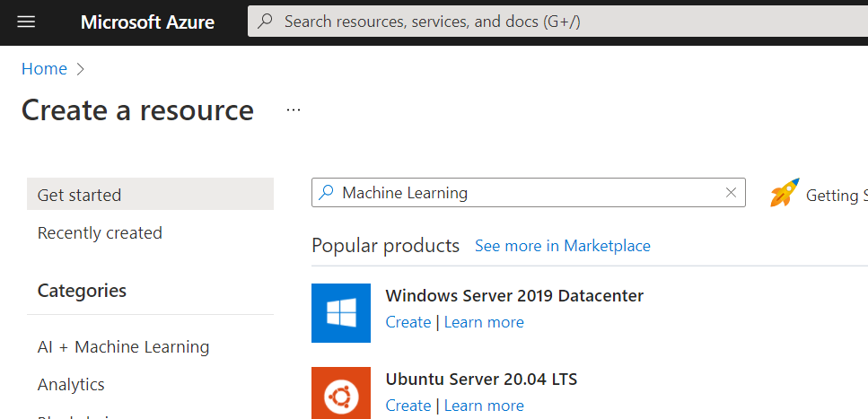868x419 pixels.
Task: Create Windows Server 2019 Datacenter
Action: click(x=408, y=322)
